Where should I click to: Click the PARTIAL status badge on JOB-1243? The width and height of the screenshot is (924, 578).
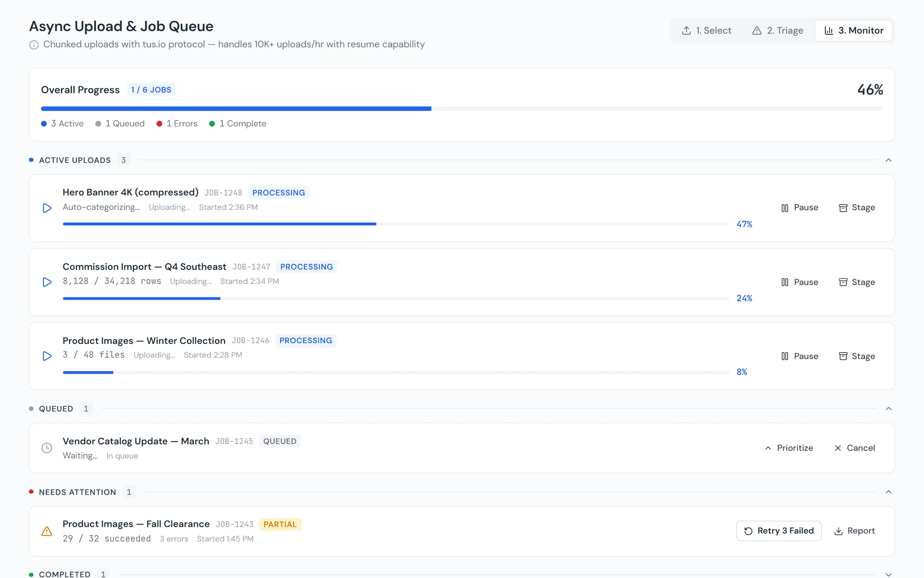280,525
